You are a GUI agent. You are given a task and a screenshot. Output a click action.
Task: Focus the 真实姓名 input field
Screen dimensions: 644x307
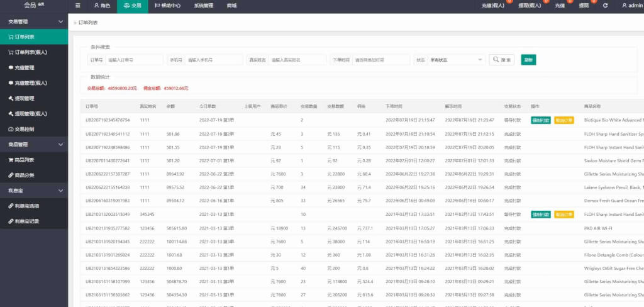click(297, 60)
